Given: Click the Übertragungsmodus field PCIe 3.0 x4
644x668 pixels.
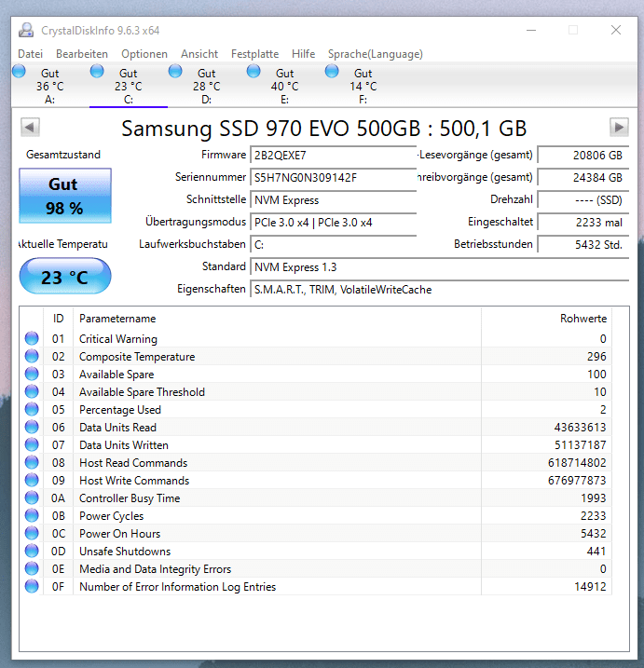Looking at the screenshot, I should pyautogui.click(x=333, y=222).
